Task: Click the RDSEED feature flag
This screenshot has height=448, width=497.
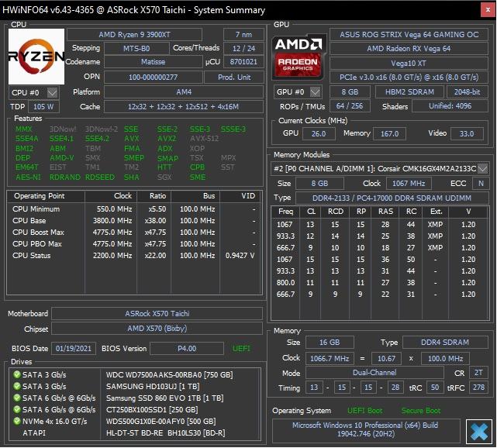Action: click(100, 177)
